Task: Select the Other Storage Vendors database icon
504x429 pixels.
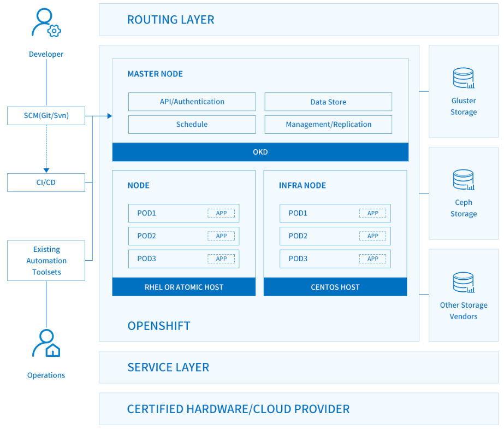Action: pyautogui.click(x=464, y=282)
